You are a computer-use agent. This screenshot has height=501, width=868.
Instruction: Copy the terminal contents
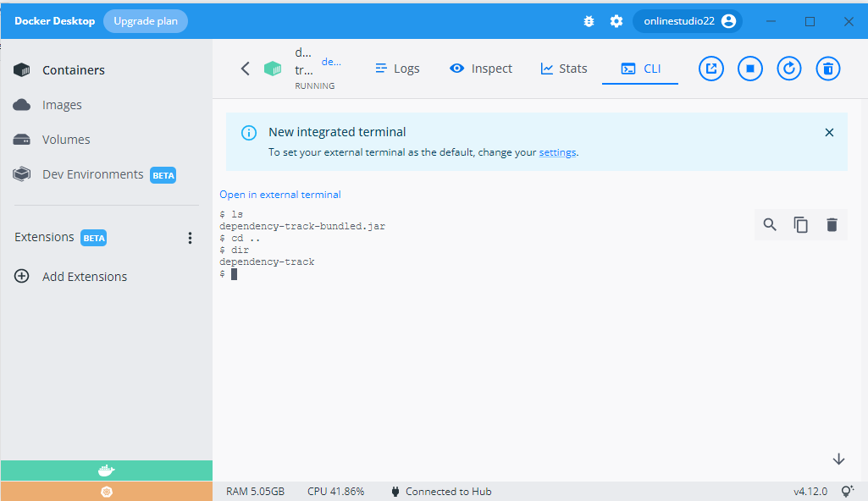[x=800, y=224]
